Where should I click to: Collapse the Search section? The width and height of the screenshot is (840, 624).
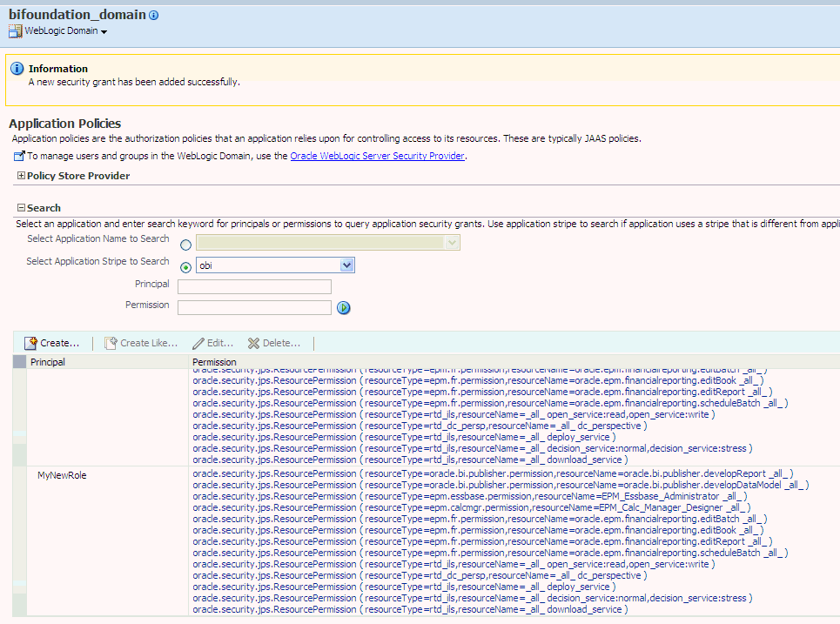pyautogui.click(x=20, y=207)
